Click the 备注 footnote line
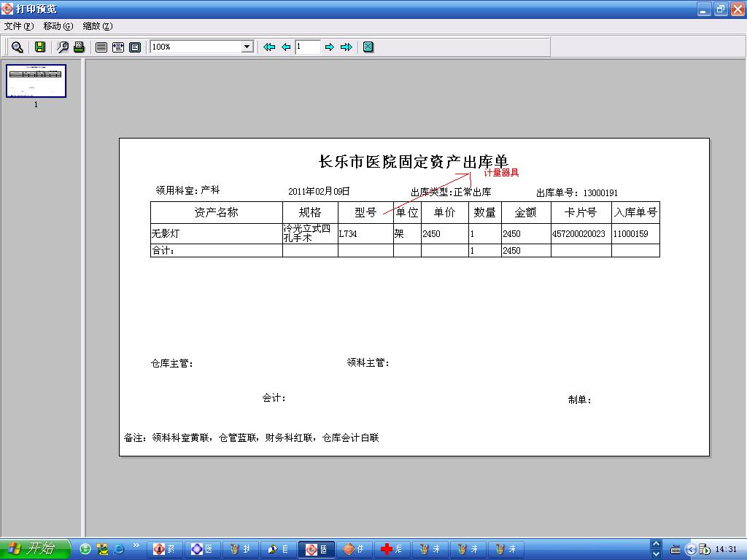 pyautogui.click(x=252, y=437)
